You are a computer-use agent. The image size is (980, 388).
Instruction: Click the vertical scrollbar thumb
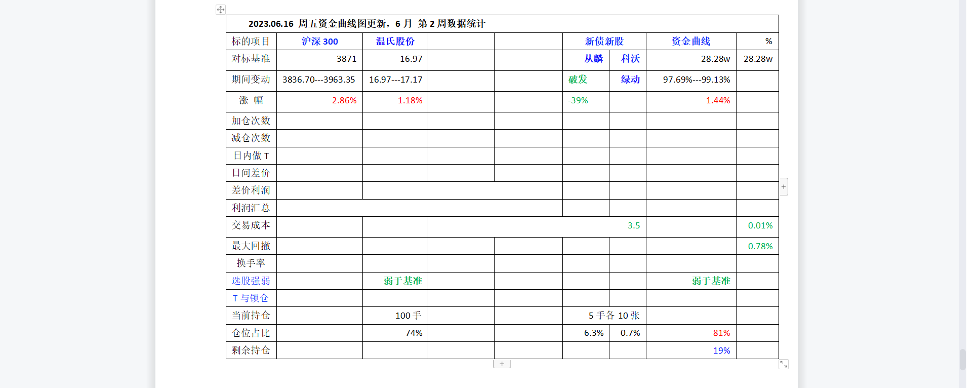tap(962, 359)
